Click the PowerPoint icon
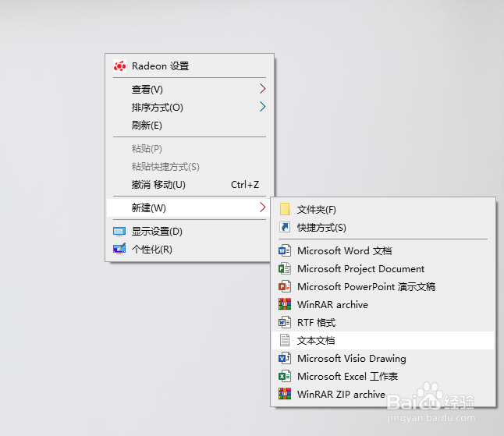Viewport: 504px width, 436px height. (285, 286)
